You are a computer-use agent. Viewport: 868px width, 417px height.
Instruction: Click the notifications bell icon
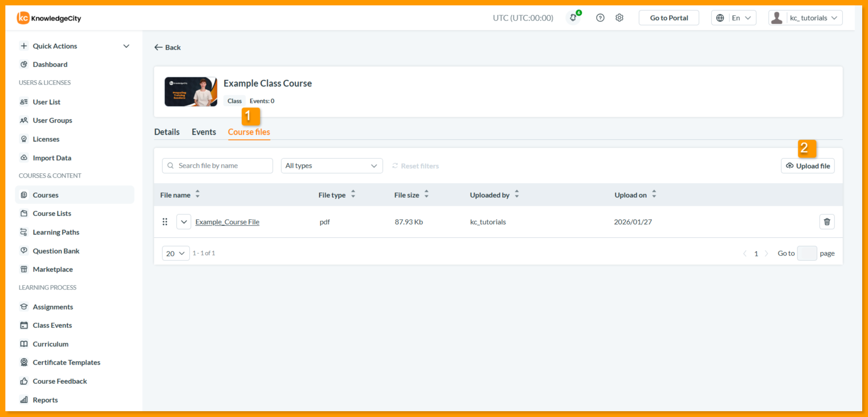pyautogui.click(x=573, y=18)
